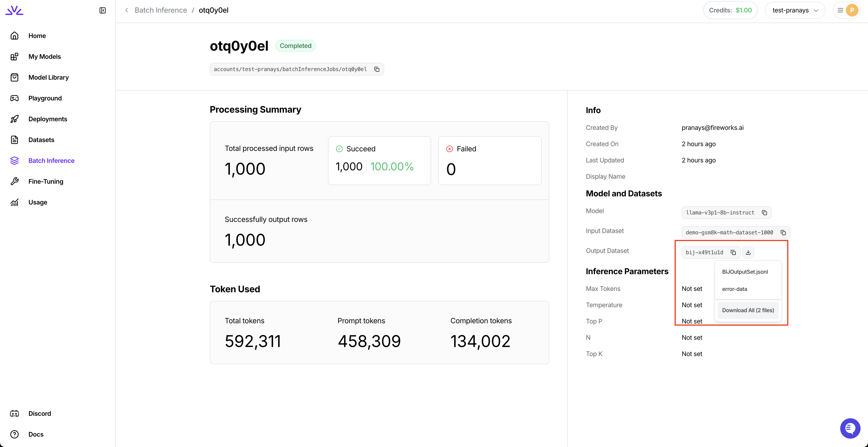This screenshot has height=447, width=868.
Task: Open the user profile menu
Action: [x=847, y=10]
